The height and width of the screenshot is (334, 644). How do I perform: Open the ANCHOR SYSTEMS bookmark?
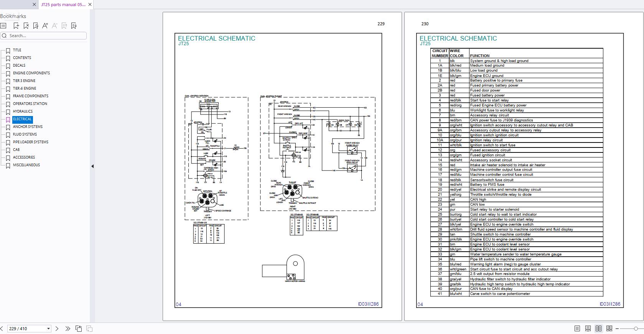(x=28, y=127)
